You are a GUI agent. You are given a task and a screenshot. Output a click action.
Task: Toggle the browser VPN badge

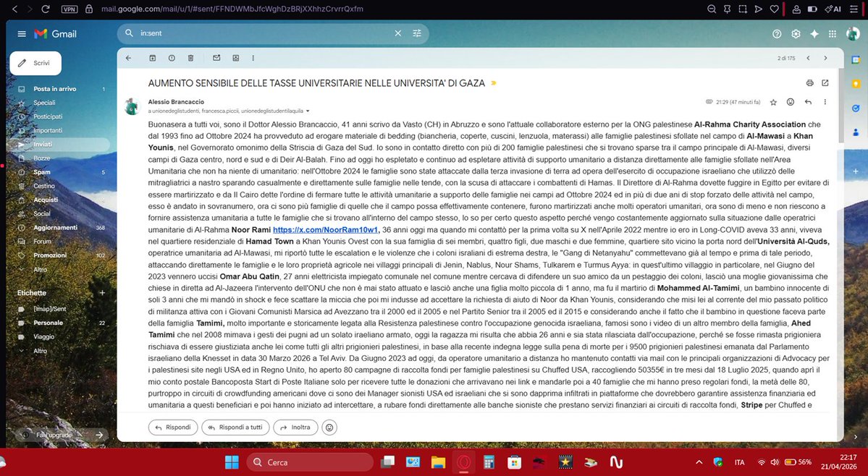69,9
